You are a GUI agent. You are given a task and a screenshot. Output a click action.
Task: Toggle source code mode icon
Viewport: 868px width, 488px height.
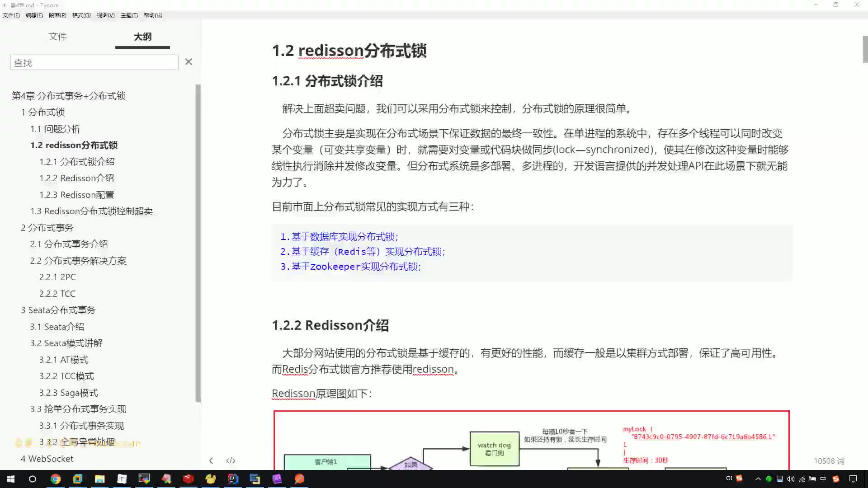(x=231, y=460)
